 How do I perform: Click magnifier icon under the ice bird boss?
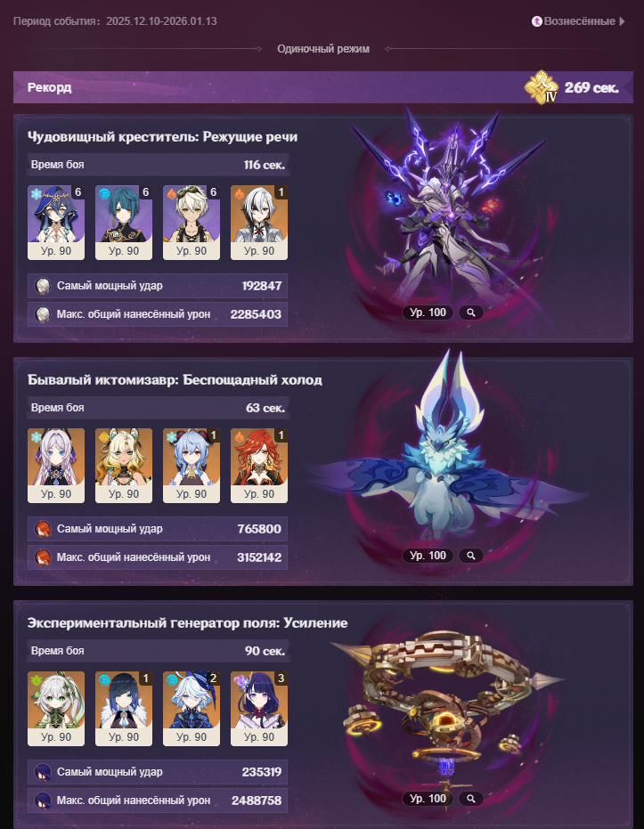[x=470, y=556]
